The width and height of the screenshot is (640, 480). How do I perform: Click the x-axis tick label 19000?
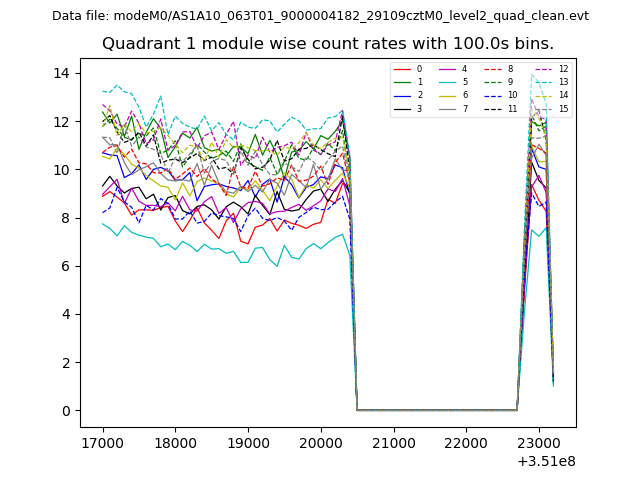point(247,440)
